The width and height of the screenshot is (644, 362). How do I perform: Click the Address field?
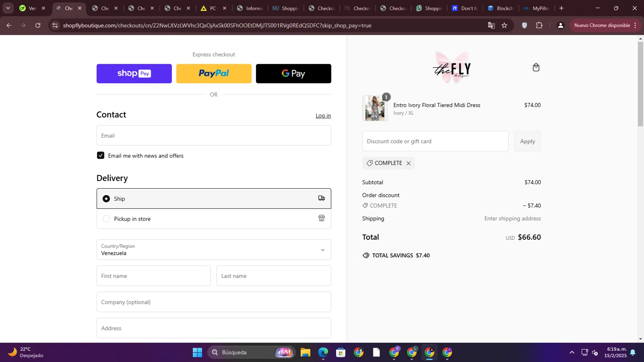pyautogui.click(x=214, y=328)
